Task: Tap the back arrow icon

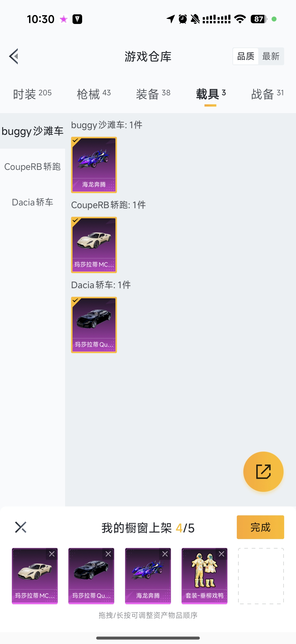Action: point(14,56)
